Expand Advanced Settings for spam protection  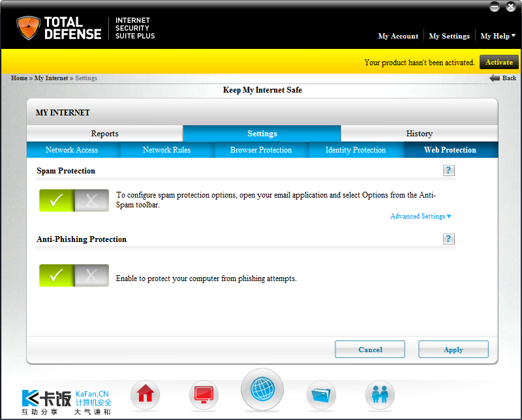pos(420,217)
